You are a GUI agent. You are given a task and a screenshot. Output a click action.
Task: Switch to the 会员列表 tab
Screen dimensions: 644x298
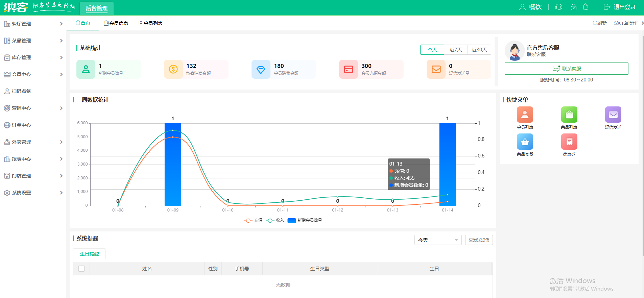pos(151,23)
